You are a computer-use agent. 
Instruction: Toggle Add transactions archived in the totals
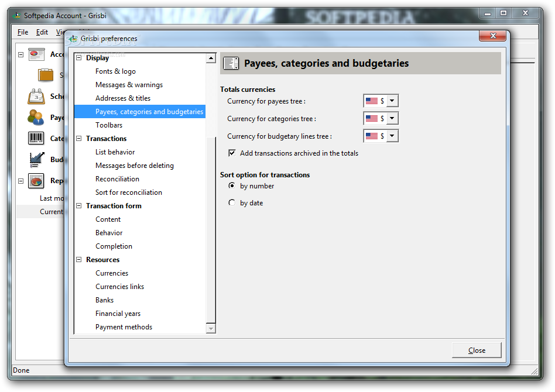tap(232, 153)
